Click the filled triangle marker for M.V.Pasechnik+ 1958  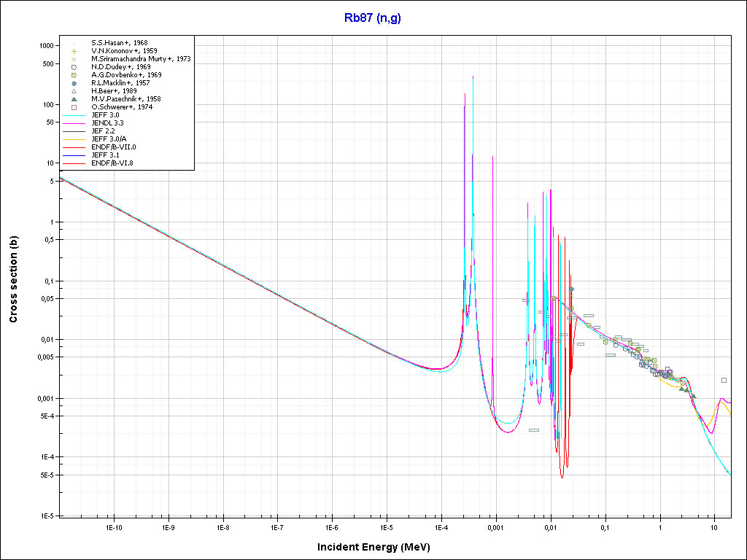74,99
